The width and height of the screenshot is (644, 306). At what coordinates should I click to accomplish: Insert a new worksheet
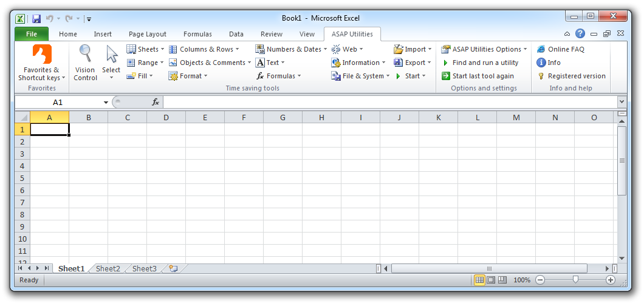point(174,269)
